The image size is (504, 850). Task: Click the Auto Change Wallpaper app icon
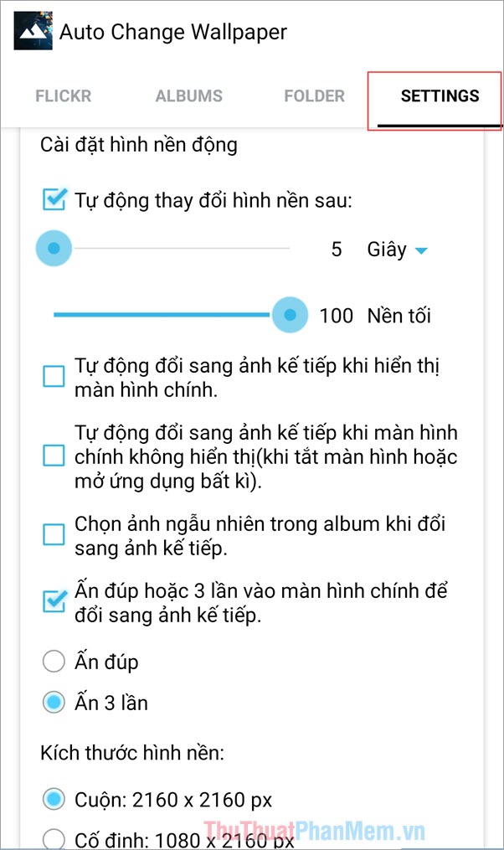[x=33, y=32]
